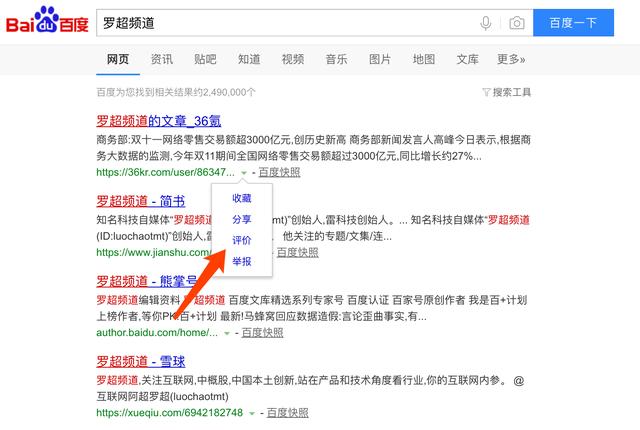Expand the 更多» categories
This screenshot has width=640, height=430.
pos(511,60)
